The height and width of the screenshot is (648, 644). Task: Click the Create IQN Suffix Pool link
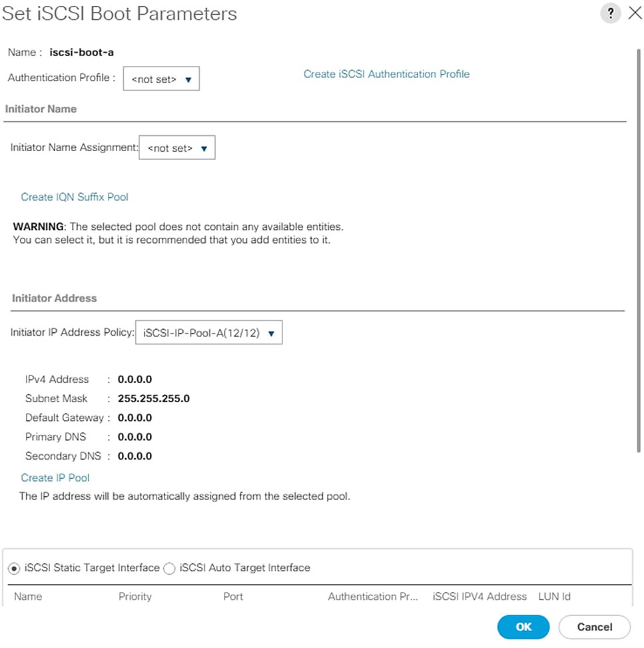(x=75, y=197)
